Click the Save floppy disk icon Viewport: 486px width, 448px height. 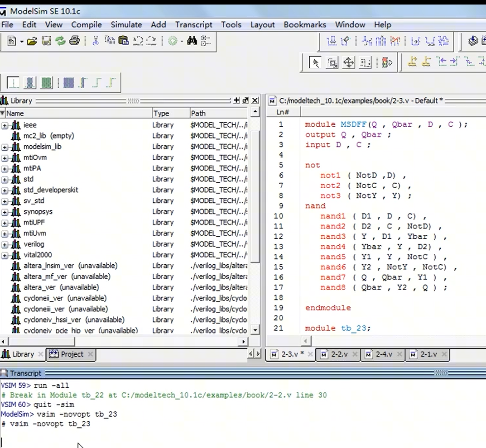point(46,41)
